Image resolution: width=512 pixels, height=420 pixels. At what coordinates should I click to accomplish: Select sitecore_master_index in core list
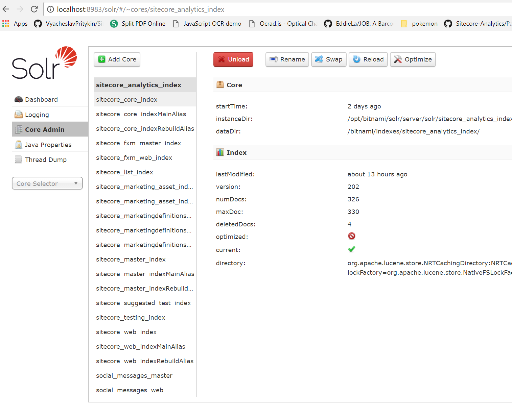[131, 260]
